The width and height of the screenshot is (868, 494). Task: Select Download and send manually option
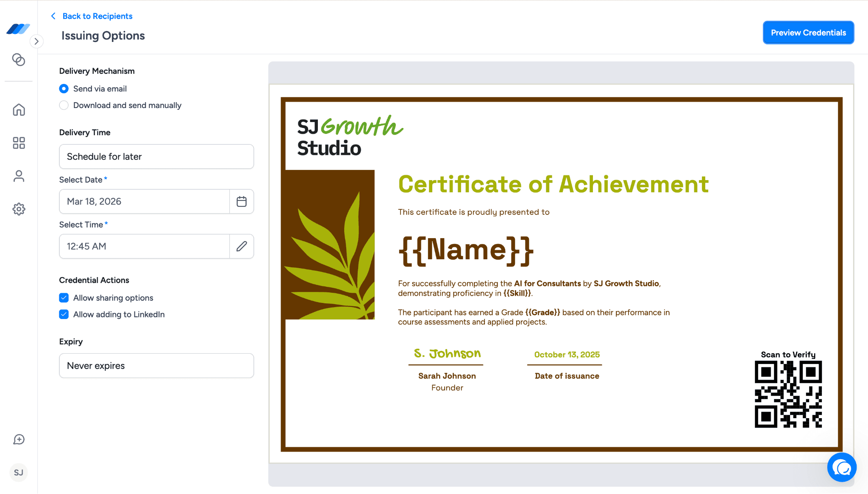click(64, 105)
